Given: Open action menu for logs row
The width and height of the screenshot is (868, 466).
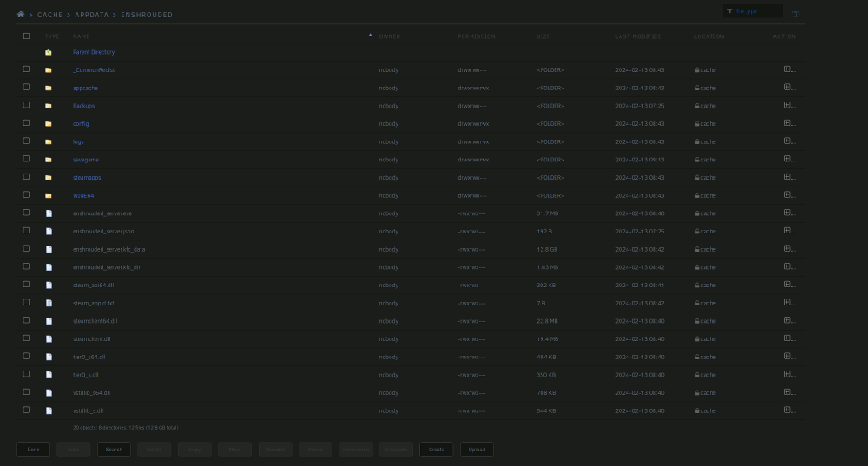Looking at the screenshot, I should tap(789, 141).
